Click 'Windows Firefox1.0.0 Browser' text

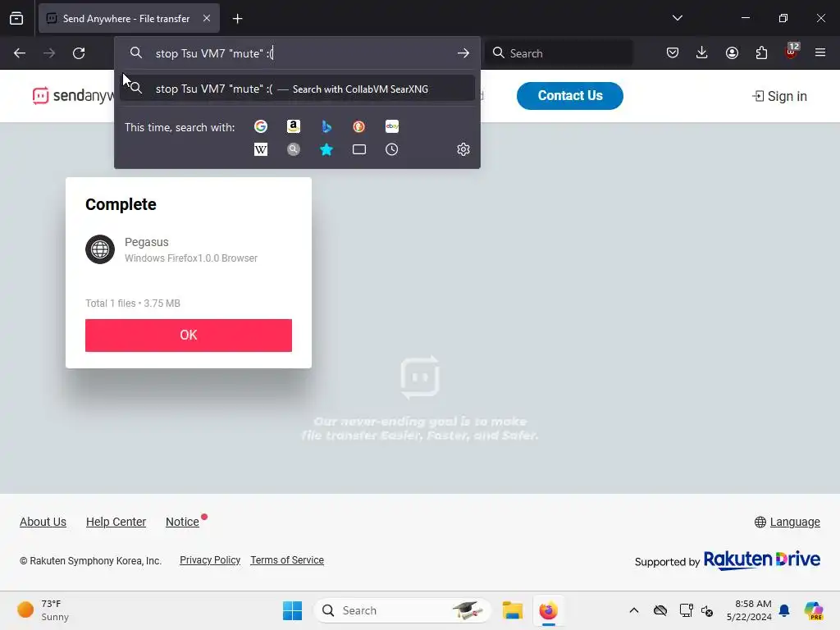tap(190, 258)
